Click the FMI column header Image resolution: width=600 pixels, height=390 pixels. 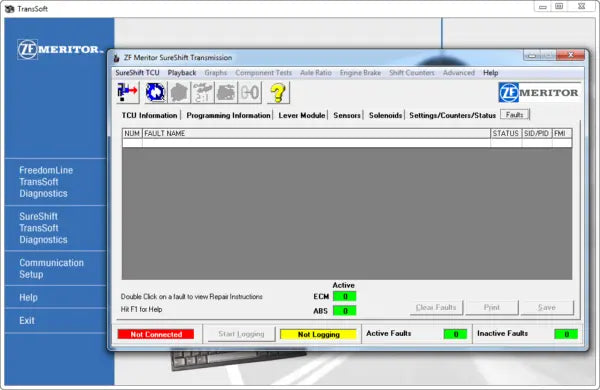click(x=562, y=133)
